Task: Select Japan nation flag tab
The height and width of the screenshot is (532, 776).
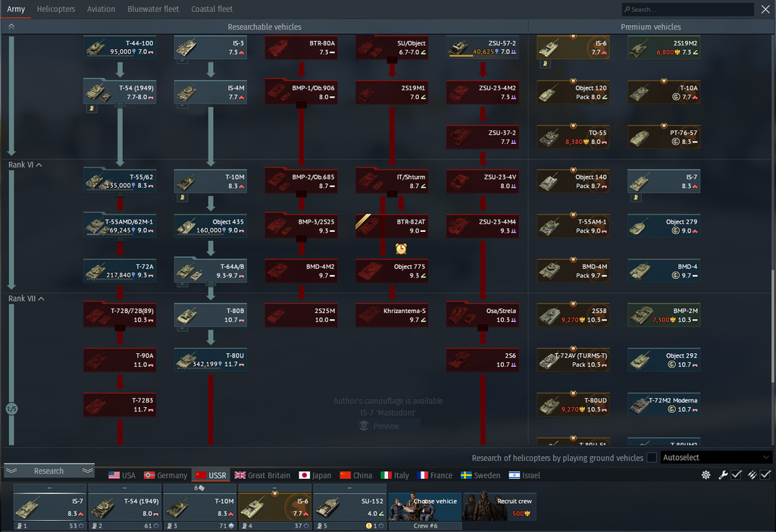Action: coord(315,475)
